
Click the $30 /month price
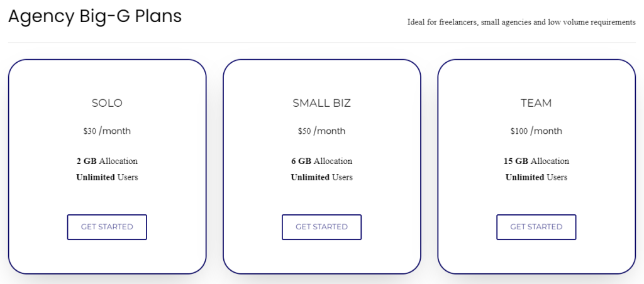107,131
